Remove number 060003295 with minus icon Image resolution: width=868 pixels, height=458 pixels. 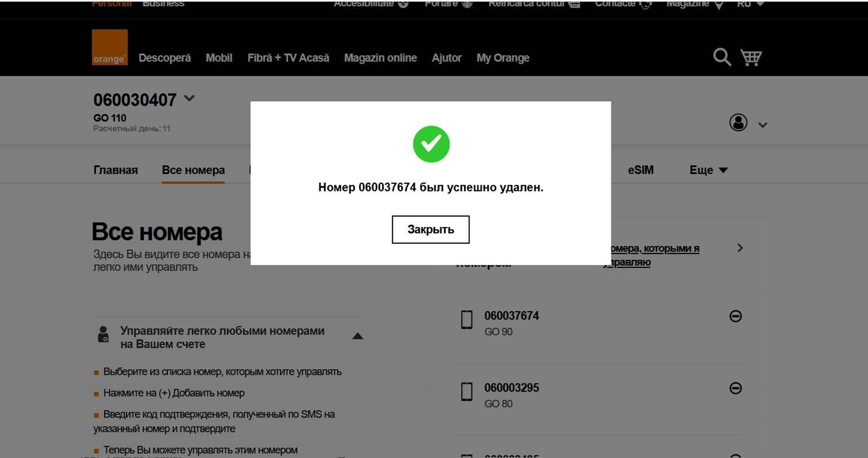point(735,388)
